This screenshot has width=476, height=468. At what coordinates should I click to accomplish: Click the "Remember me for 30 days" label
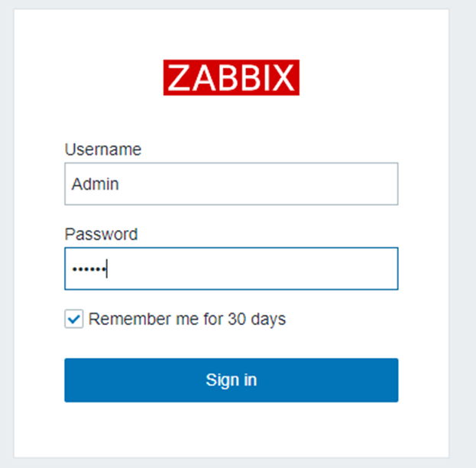coord(186,319)
